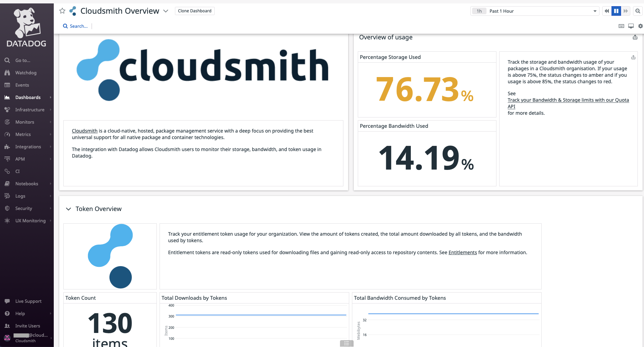Open the Cloudsmith hyperlink in description
This screenshot has height=347, width=644.
(x=85, y=131)
